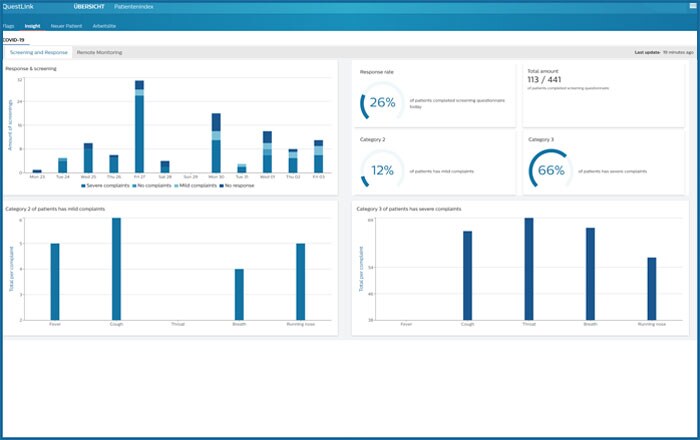This screenshot has height=440, width=700.
Task: Toggle No complaints legend entry
Action: point(152,186)
